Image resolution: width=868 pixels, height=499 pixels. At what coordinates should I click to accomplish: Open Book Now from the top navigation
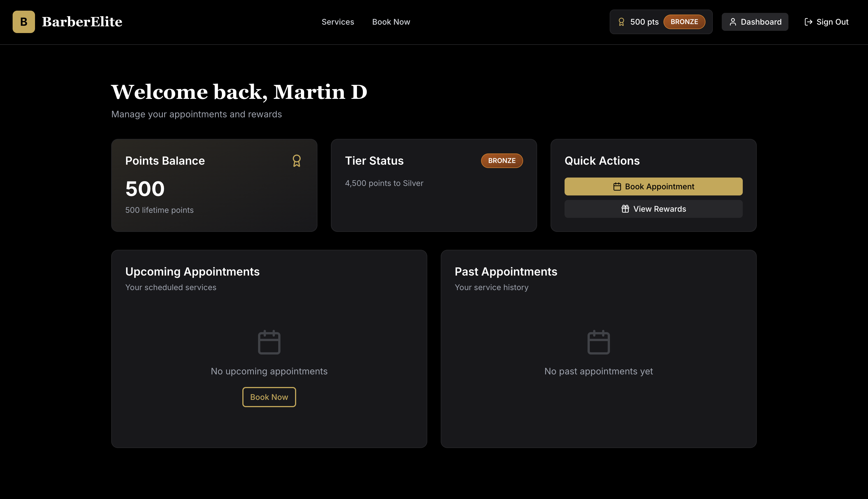(x=391, y=22)
